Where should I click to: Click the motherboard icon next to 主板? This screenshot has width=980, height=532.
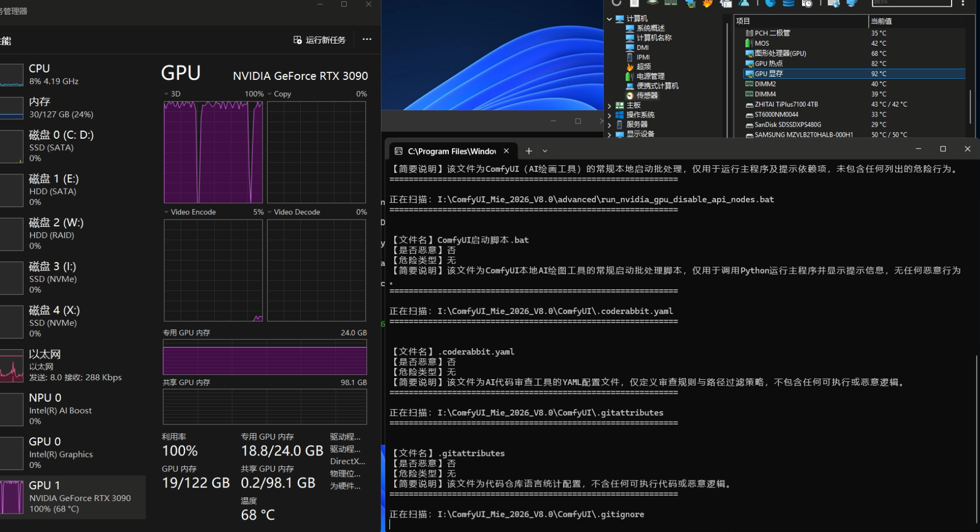click(x=620, y=105)
